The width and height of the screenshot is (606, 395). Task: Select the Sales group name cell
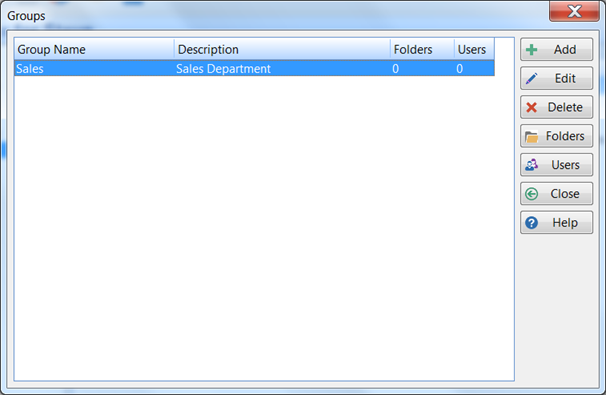pyautogui.click(x=94, y=69)
